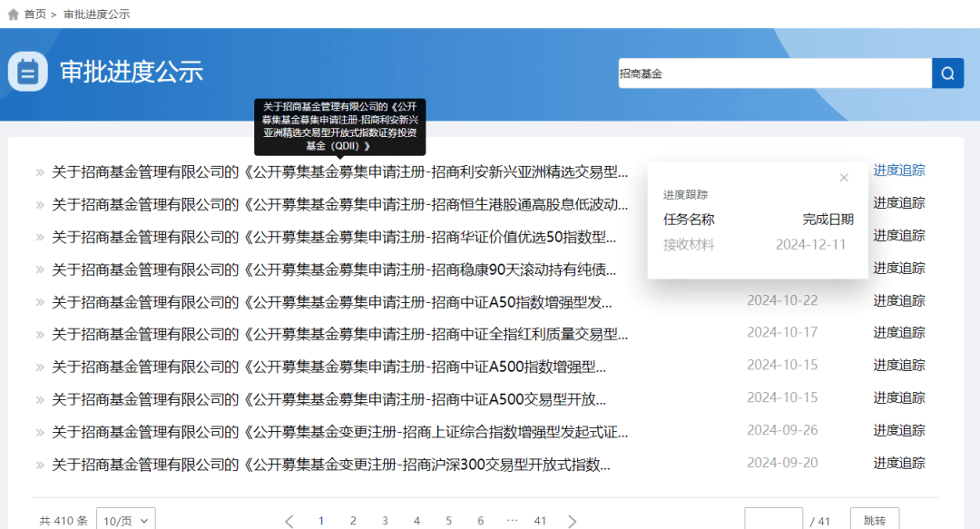
Task: Click the double-arrow bullet before 招商华证价值优选50 row
Action: pos(39,237)
